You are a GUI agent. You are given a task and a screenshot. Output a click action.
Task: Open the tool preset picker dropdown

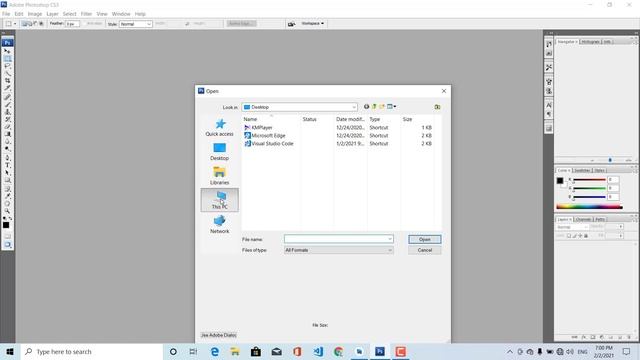click(x=15, y=24)
